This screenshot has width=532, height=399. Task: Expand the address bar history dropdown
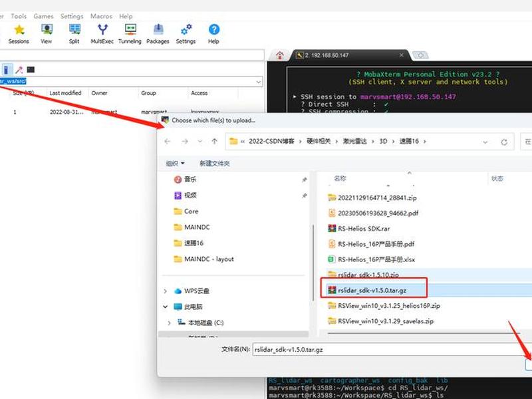click(485, 142)
